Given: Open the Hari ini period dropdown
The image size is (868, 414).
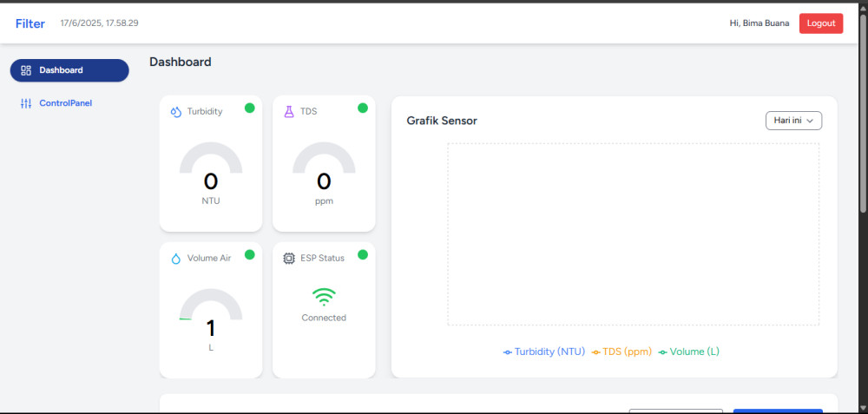Looking at the screenshot, I should pyautogui.click(x=793, y=121).
